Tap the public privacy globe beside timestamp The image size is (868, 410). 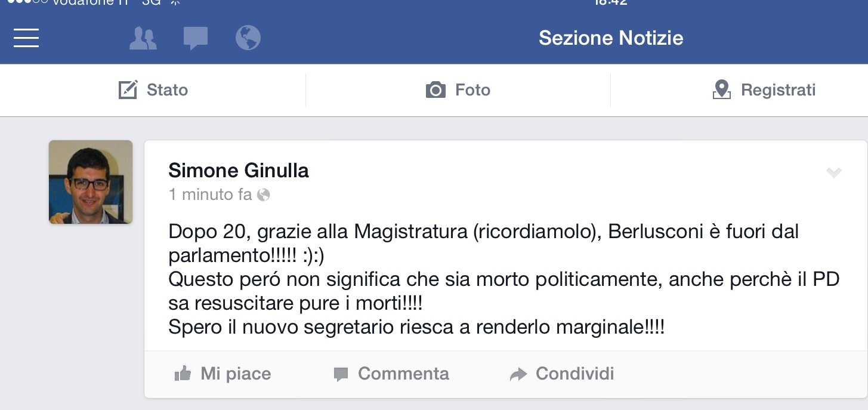pos(264,195)
